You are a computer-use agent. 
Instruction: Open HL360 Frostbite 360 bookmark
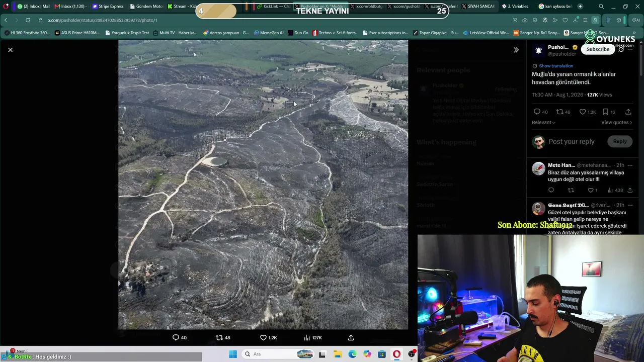pos(27,33)
